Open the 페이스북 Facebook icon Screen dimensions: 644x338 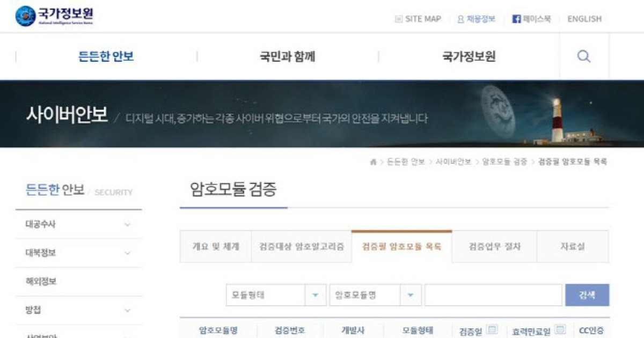tap(517, 18)
